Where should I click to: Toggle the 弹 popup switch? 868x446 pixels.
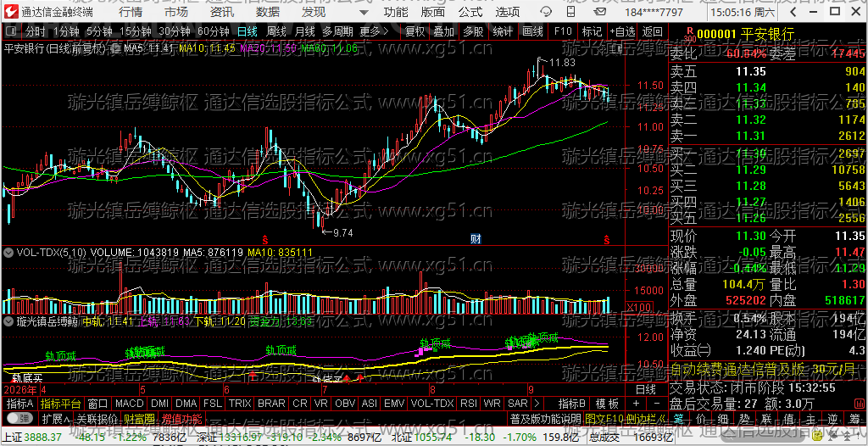point(20,417)
